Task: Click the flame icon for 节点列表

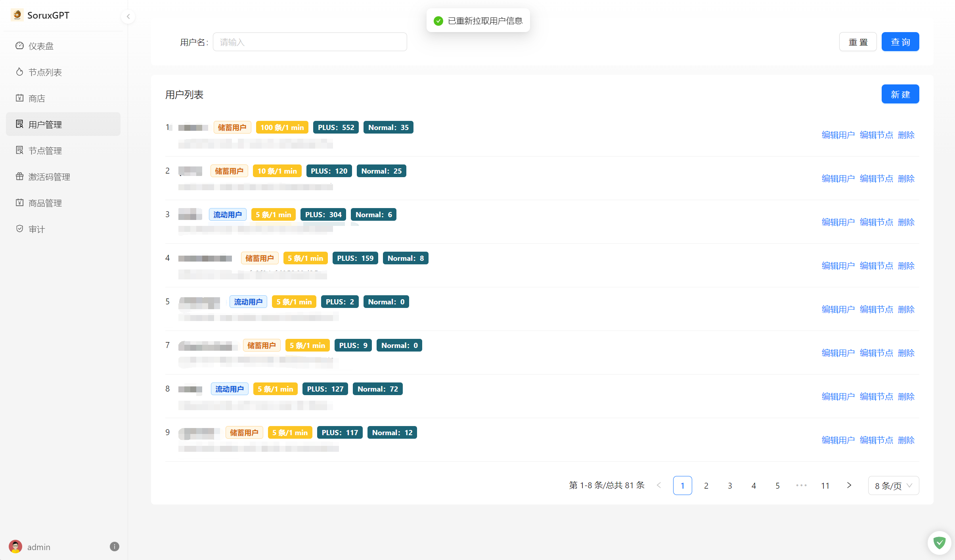Action: click(19, 72)
